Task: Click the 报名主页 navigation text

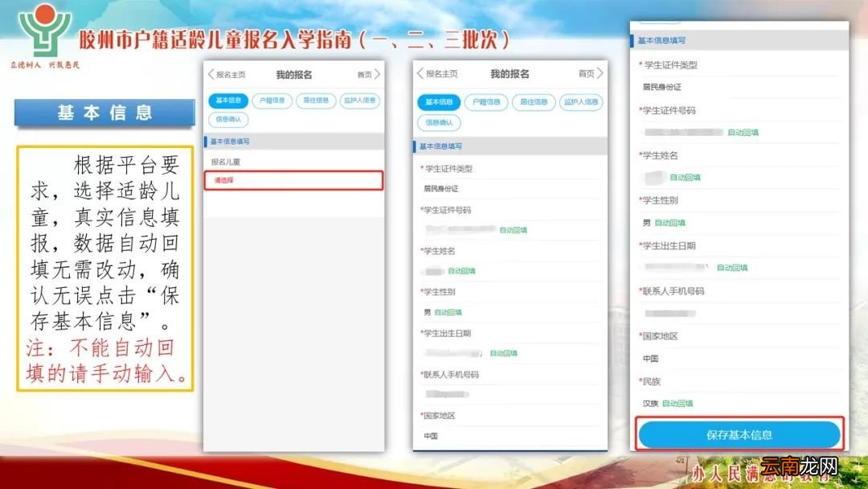Action: pos(231,73)
